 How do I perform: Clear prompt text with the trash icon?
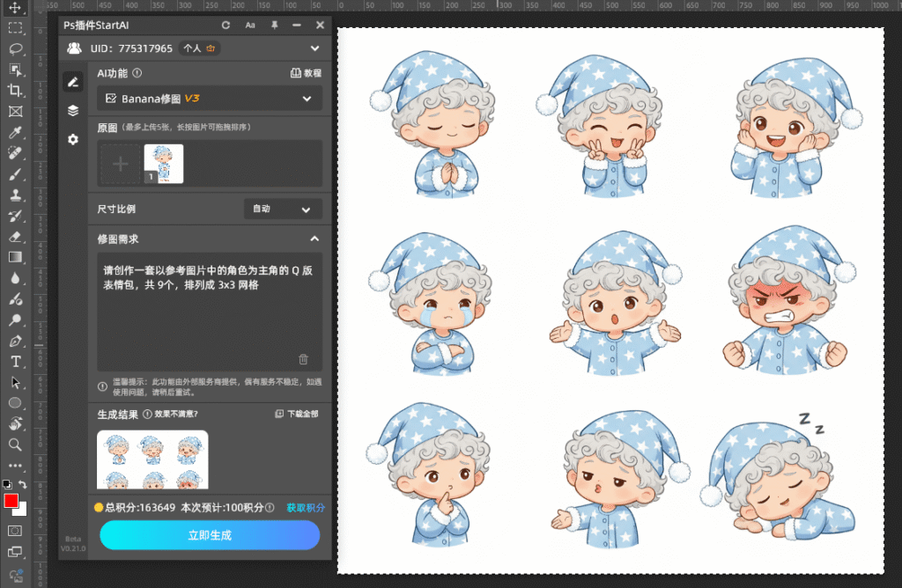click(302, 359)
